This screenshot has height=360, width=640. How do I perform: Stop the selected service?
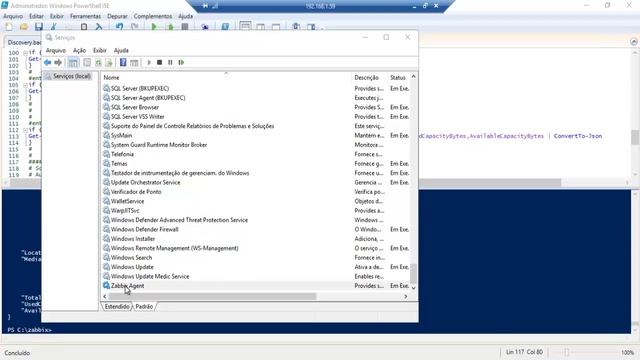(x=160, y=62)
